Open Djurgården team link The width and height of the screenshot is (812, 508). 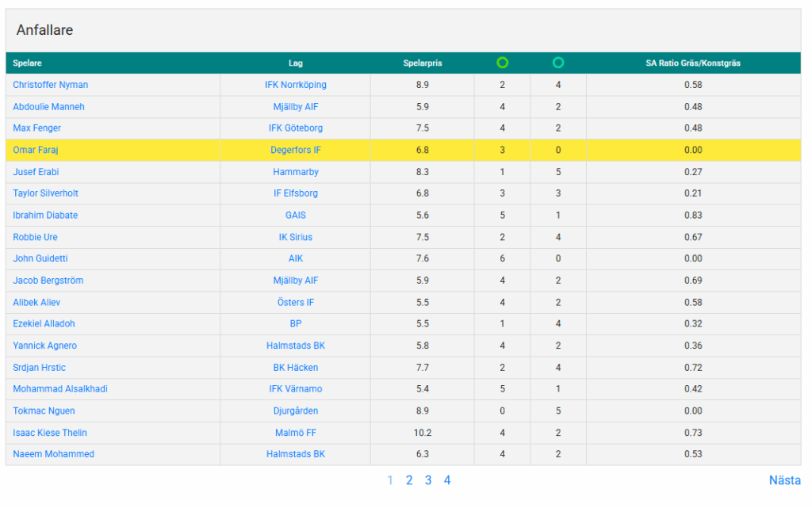tap(296, 411)
